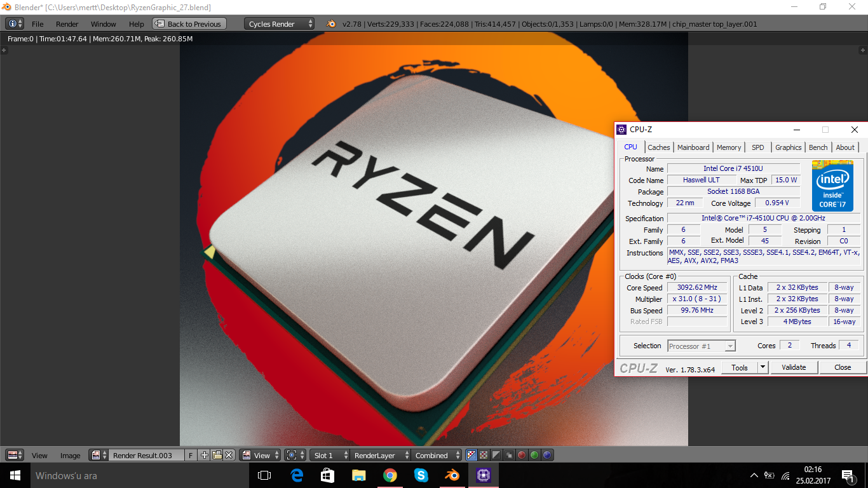Launch Microsoft Edge from the taskbar

(x=296, y=475)
